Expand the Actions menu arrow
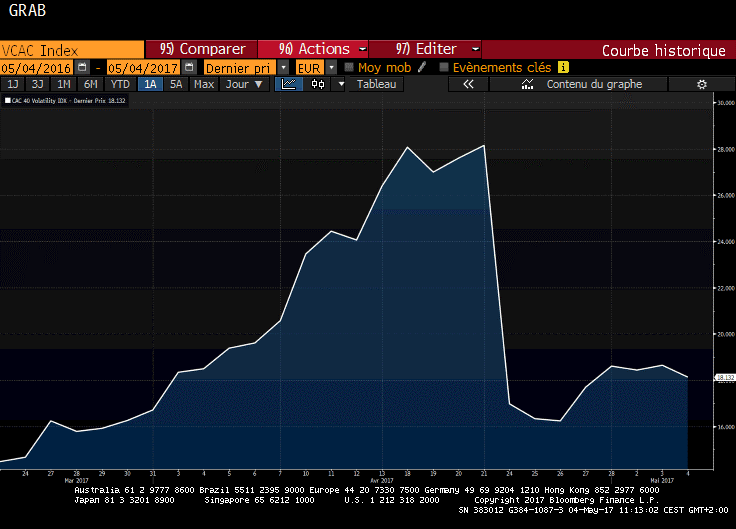Viewport: 736px width, 529px height. [x=362, y=49]
